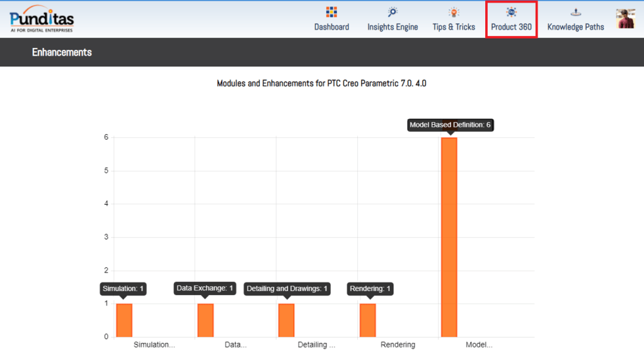Open the user profile avatar

click(625, 19)
